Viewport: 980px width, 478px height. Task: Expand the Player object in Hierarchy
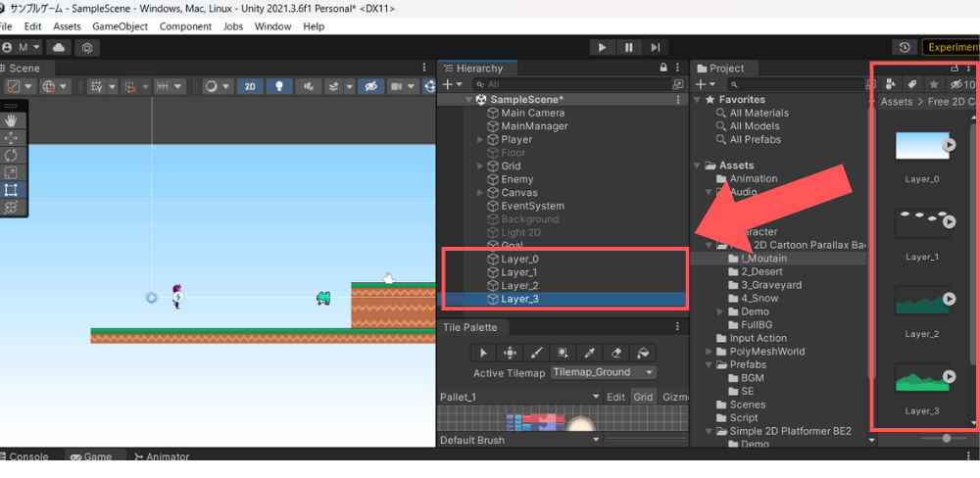click(x=480, y=140)
